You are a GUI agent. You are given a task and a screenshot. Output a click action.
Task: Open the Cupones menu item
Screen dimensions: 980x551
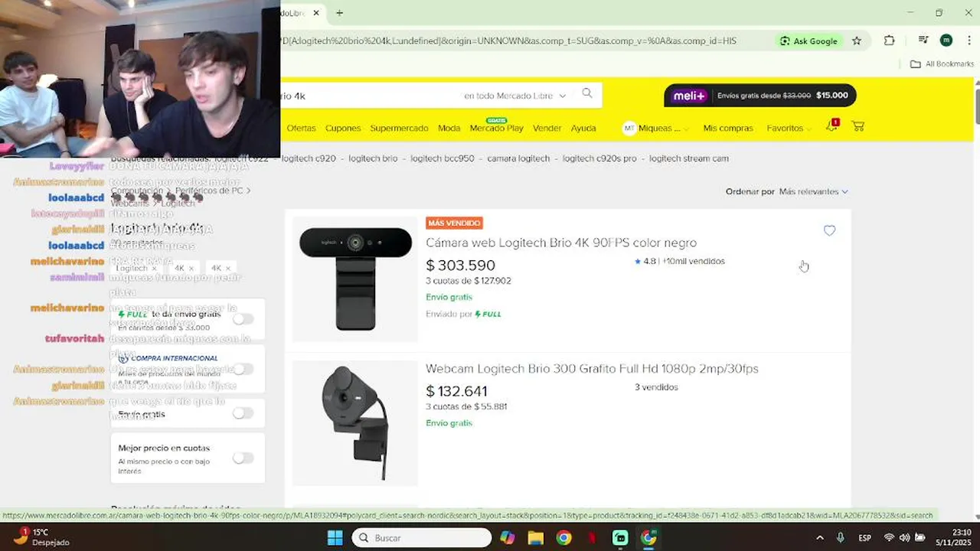(x=343, y=128)
